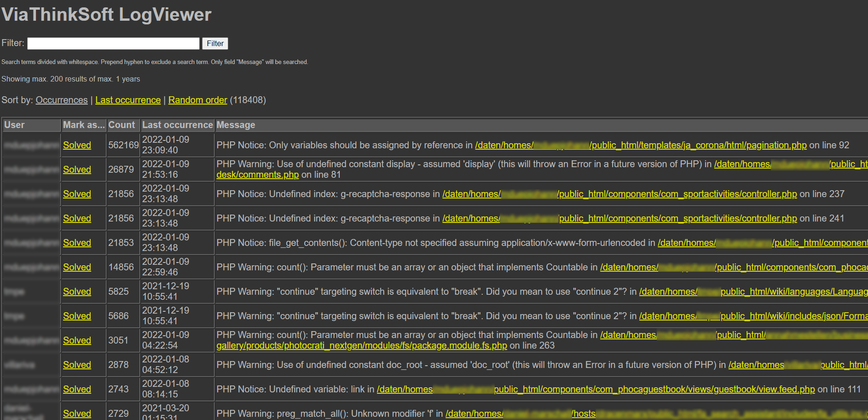868x420 pixels.
Task: Open wiki/includes/json/Forma file link
Action: coord(753,316)
